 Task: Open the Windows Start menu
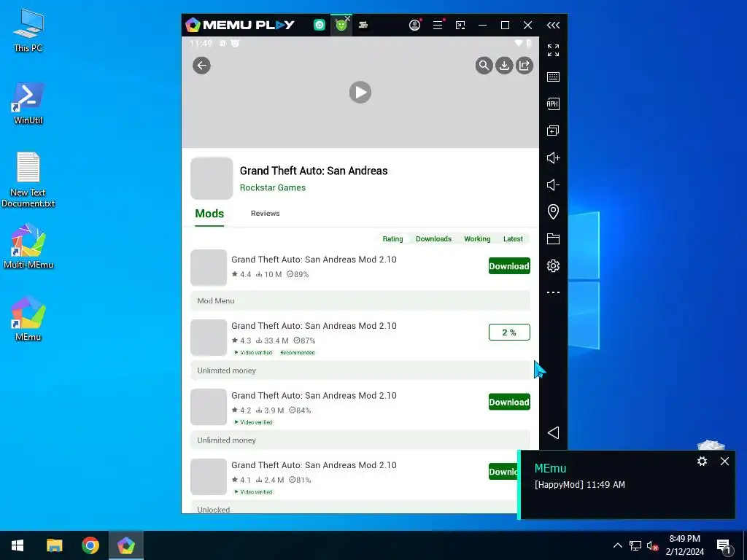18,545
